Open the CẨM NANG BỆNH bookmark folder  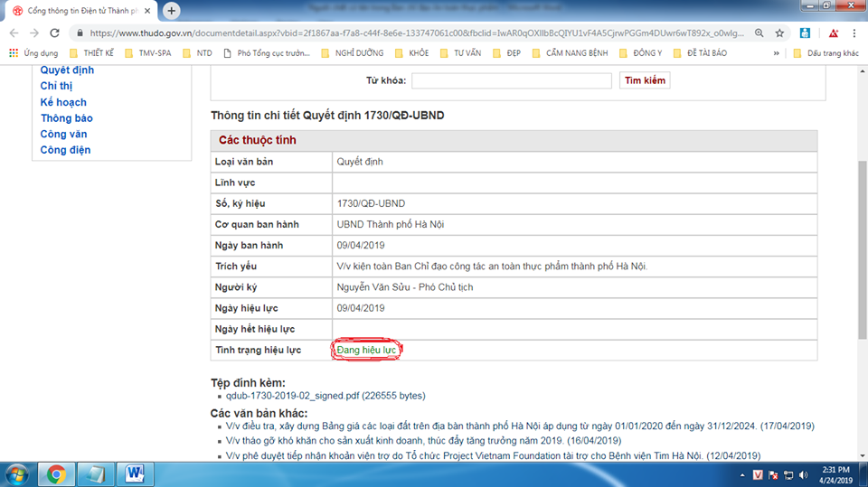pos(570,53)
